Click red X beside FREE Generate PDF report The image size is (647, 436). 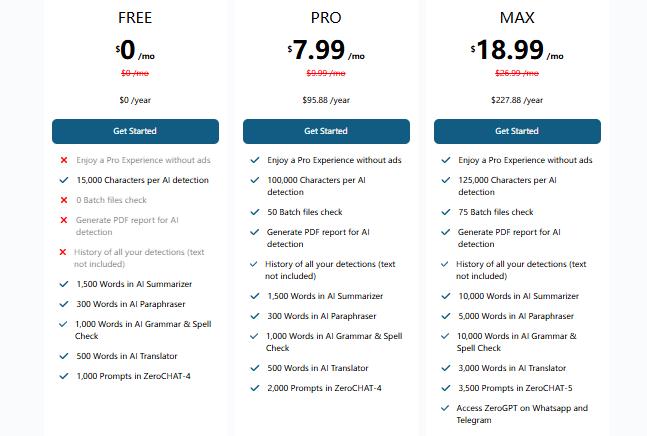point(64,220)
